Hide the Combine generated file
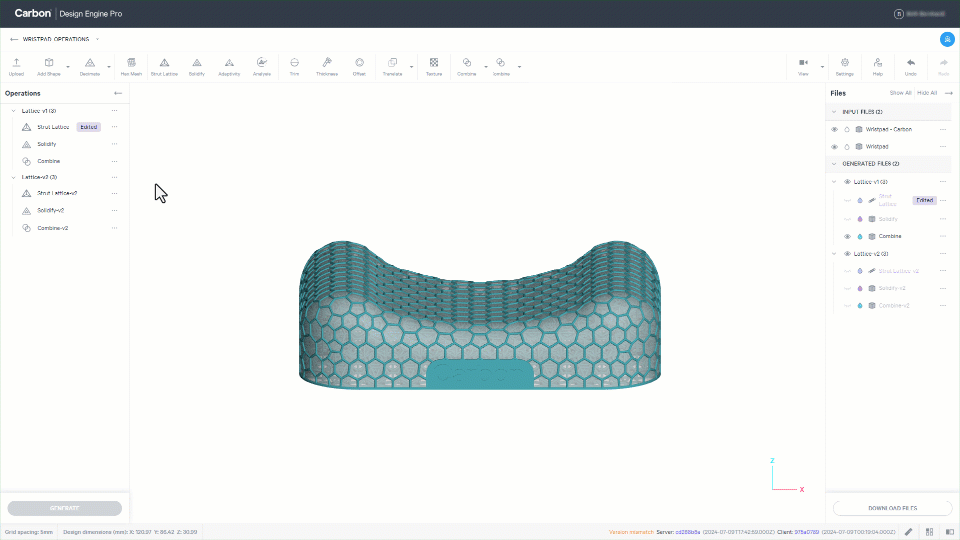Viewport: 960px width, 540px height. coord(848,236)
